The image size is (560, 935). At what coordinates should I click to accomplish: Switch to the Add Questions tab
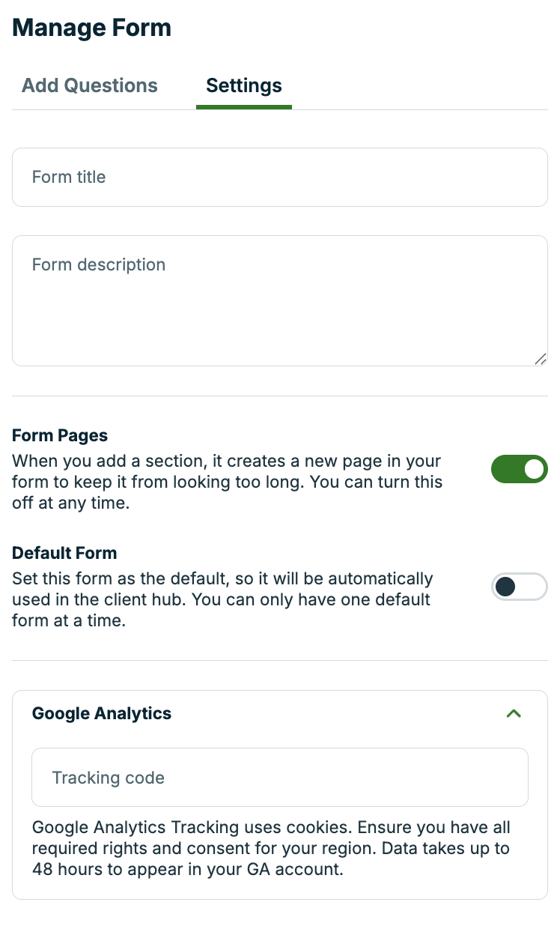click(90, 85)
